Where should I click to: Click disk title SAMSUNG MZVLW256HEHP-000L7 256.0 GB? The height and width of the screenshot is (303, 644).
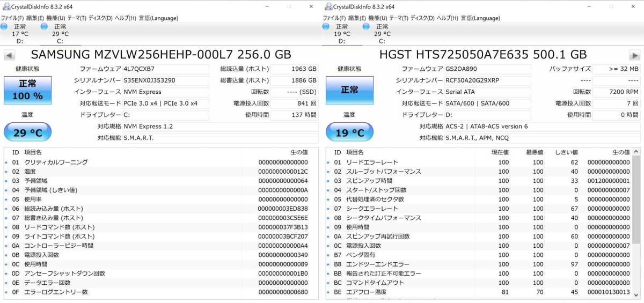(x=161, y=55)
